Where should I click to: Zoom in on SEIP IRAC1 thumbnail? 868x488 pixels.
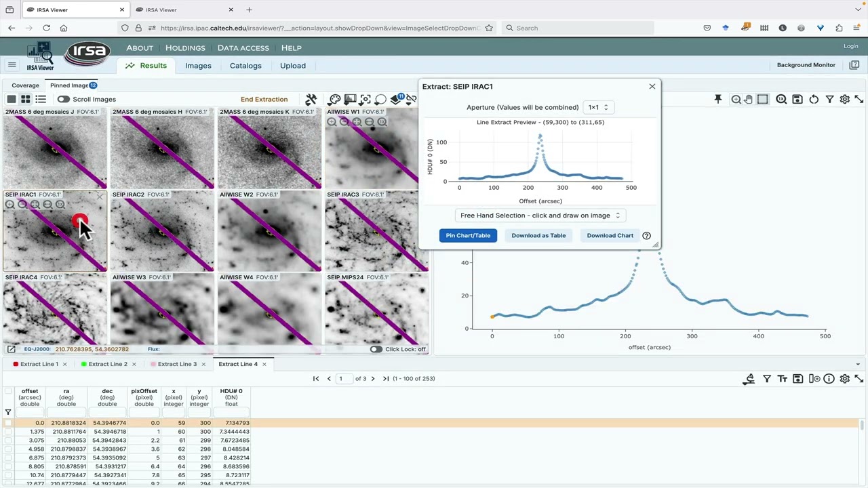click(x=9, y=204)
